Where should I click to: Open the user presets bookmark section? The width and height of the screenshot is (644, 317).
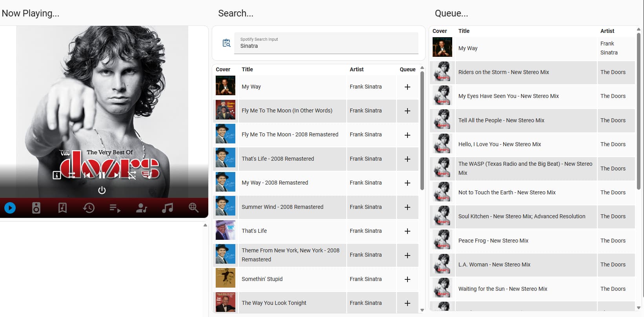tap(62, 208)
